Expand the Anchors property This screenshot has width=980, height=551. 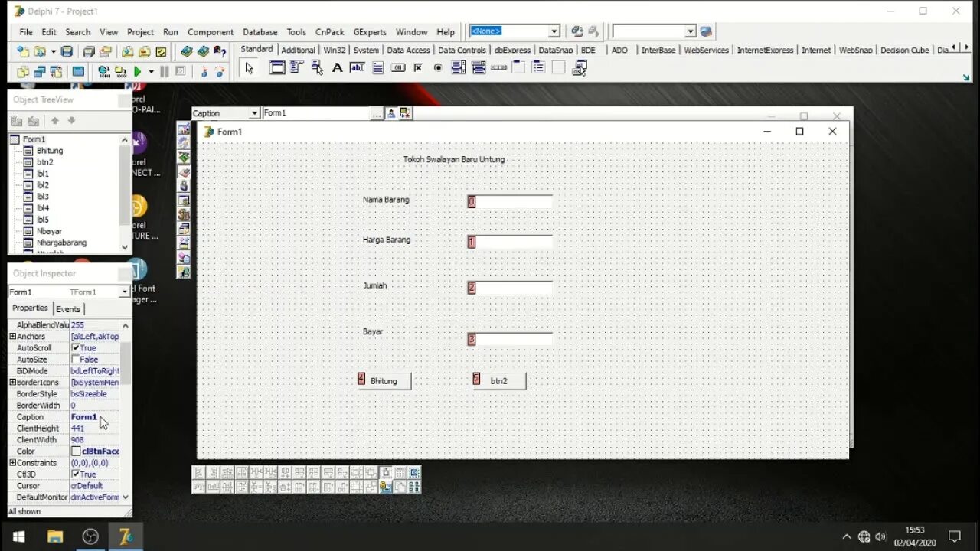[12, 337]
